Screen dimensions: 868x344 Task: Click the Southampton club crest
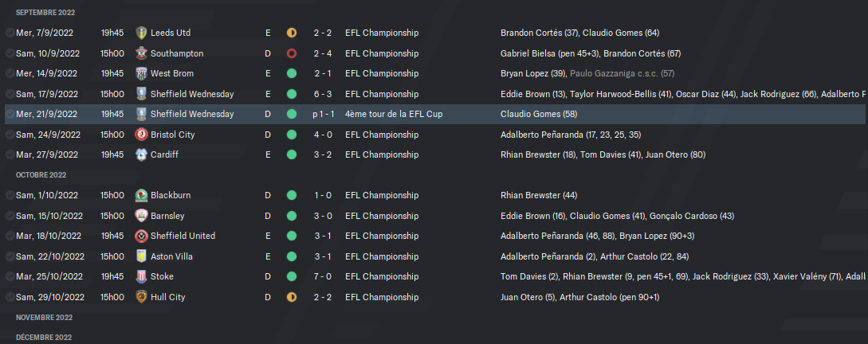pyautogui.click(x=142, y=53)
